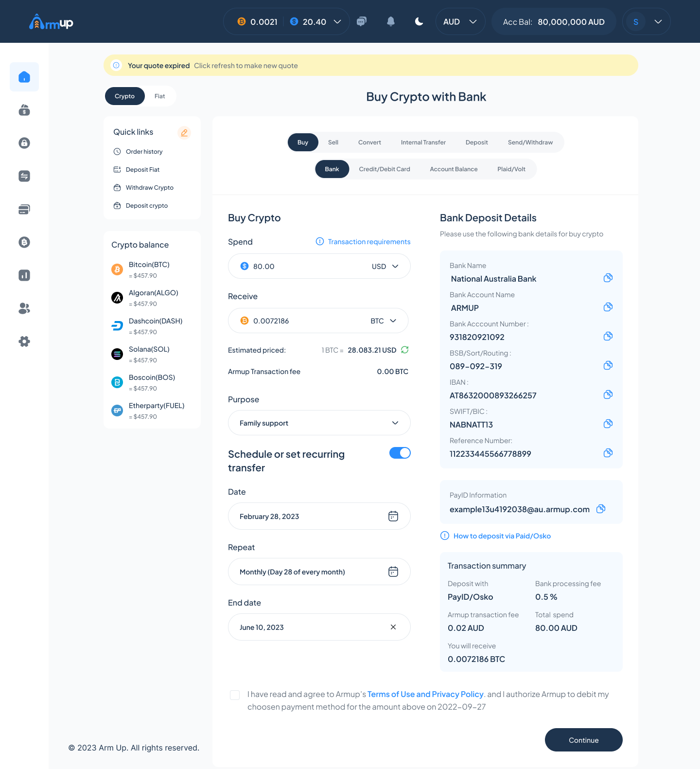The width and height of the screenshot is (700, 769).
Task: Check the Terms of Use agreement checkbox
Action: tap(235, 695)
